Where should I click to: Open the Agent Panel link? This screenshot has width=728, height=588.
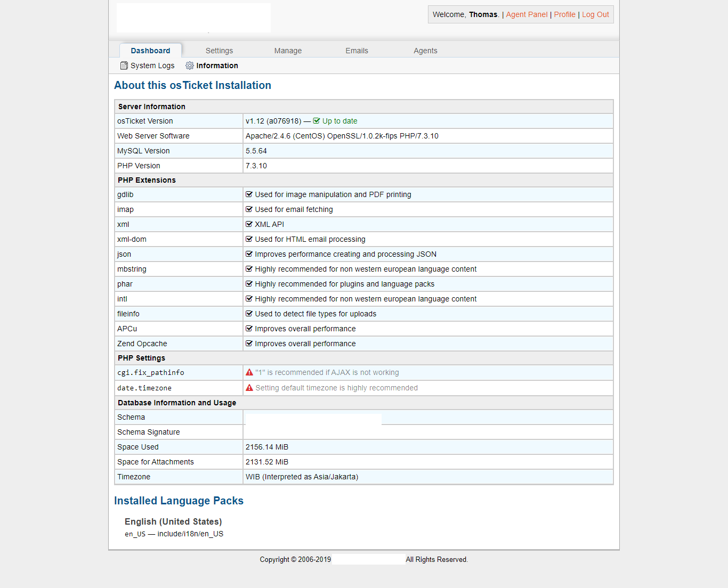coord(527,14)
